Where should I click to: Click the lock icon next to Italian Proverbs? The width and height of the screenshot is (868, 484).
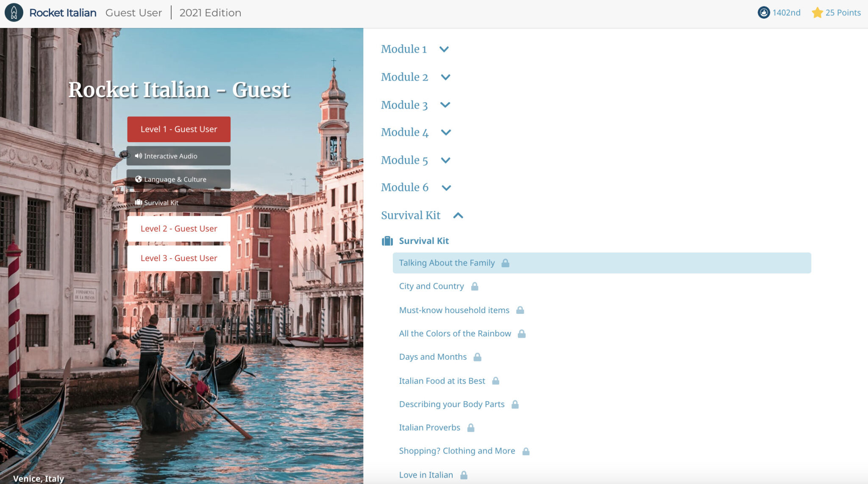[x=470, y=428]
